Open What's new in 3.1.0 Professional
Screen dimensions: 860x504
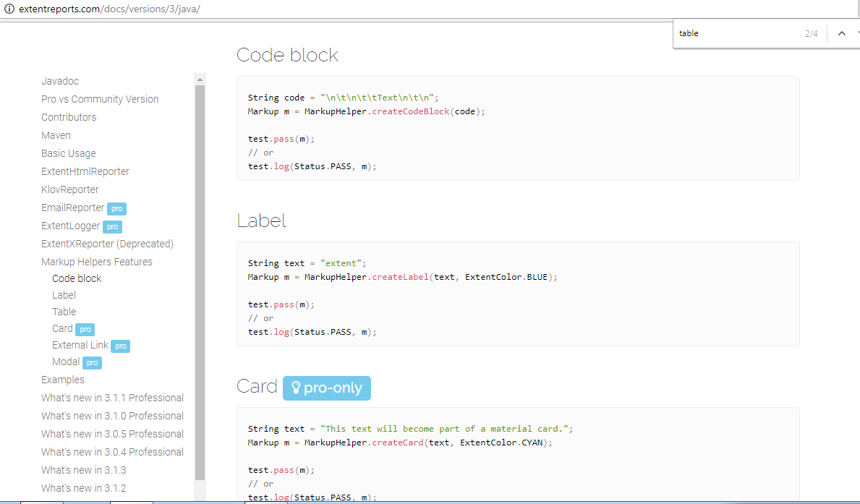pos(112,417)
